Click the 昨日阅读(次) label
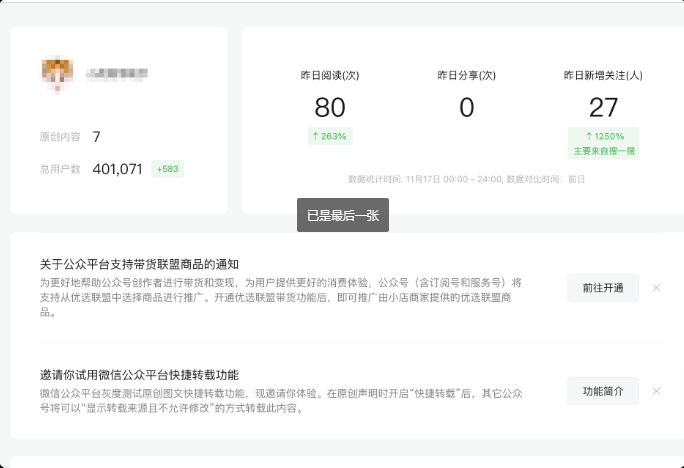The width and height of the screenshot is (684, 468). click(x=330, y=75)
